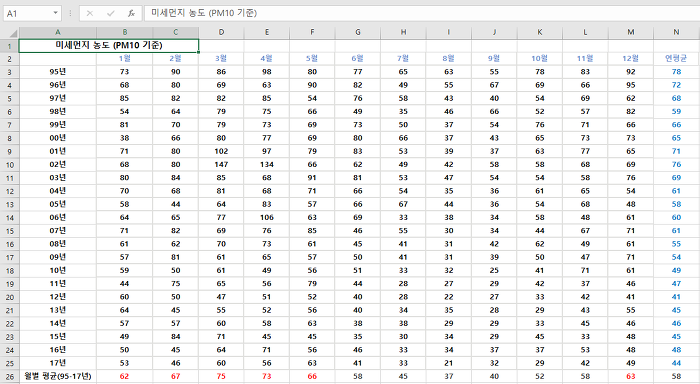Click the 10년 row label

[x=58, y=271]
